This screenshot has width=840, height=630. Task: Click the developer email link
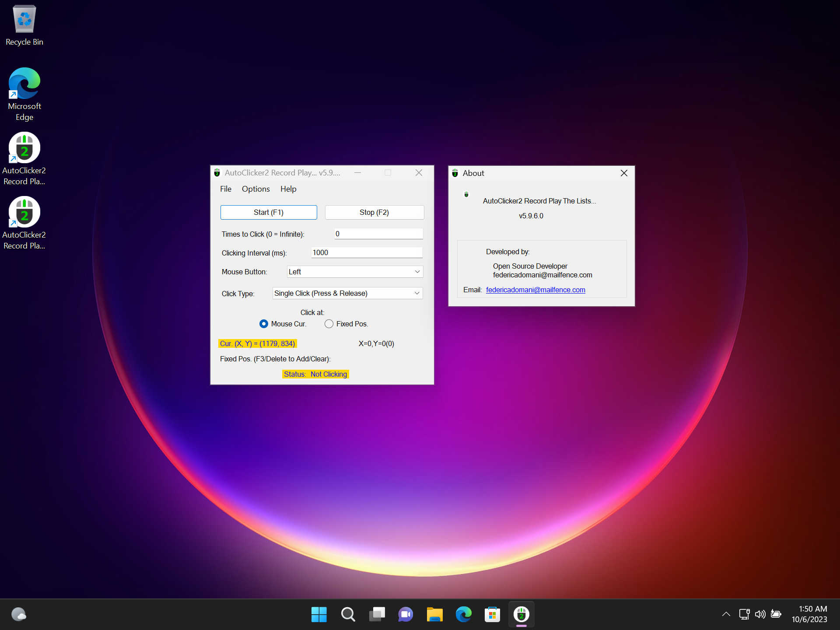535,289
